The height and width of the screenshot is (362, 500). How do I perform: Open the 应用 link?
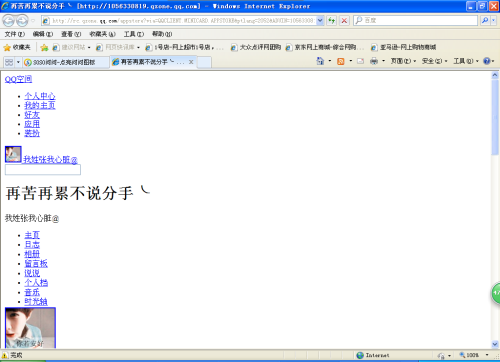[x=32, y=124]
